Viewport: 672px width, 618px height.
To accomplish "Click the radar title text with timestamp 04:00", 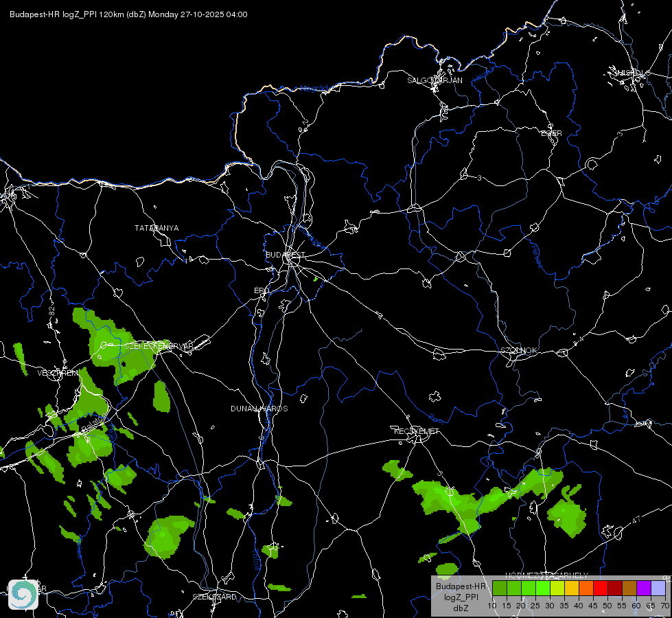I will click(128, 14).
